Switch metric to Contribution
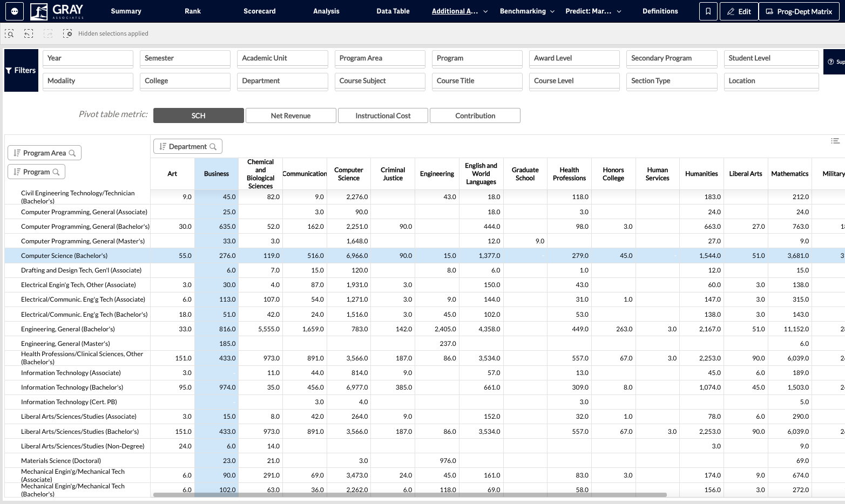This screenshot has height=504, width=845. point(475,115)
